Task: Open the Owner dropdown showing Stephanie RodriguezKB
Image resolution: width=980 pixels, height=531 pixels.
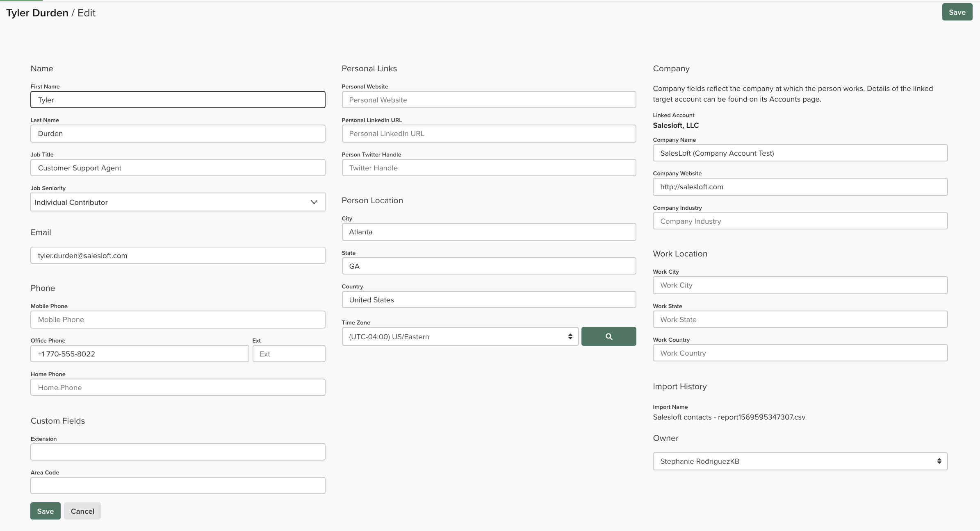Action: [x=800, y=461]
